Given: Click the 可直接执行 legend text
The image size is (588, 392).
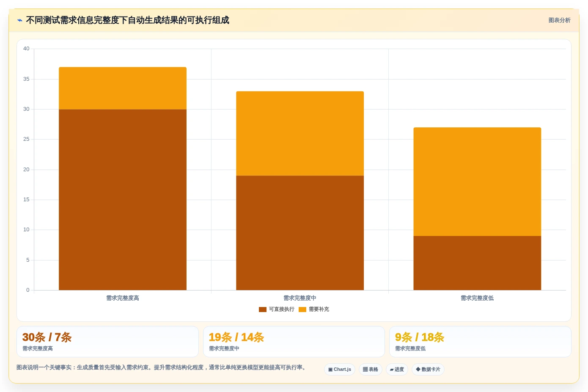Looking at the screenshot, I should click(x=282, y=310).
